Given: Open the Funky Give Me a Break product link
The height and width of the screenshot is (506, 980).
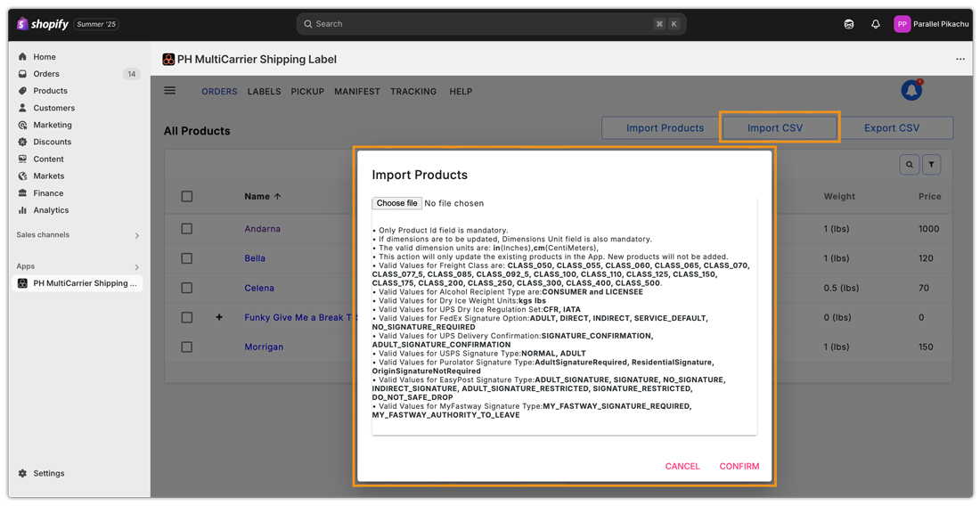Looking at the screenshot, I should coord(298,317).
